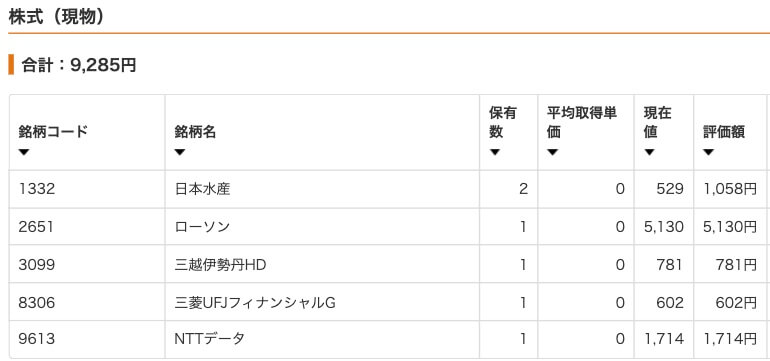The height and width of the screenshot is (361, 770).
Task: Click the 銘柄名 column header
Action: coord(195,132)
